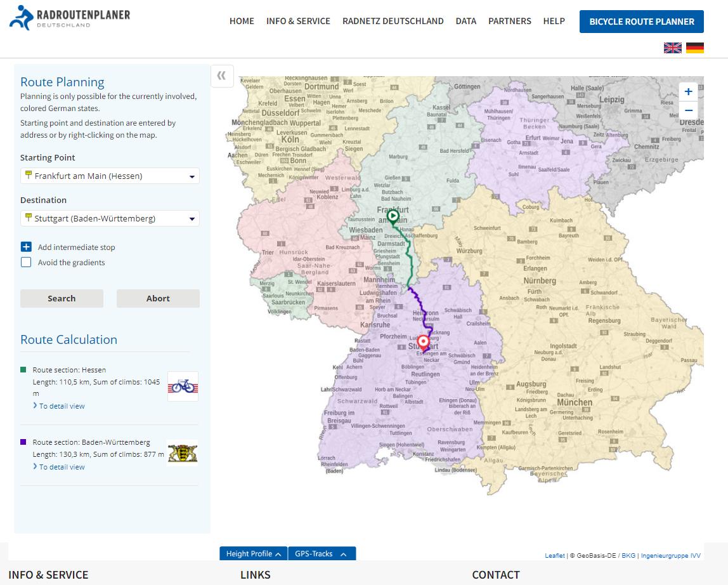Open the Destination dropdown

point(192,218)
